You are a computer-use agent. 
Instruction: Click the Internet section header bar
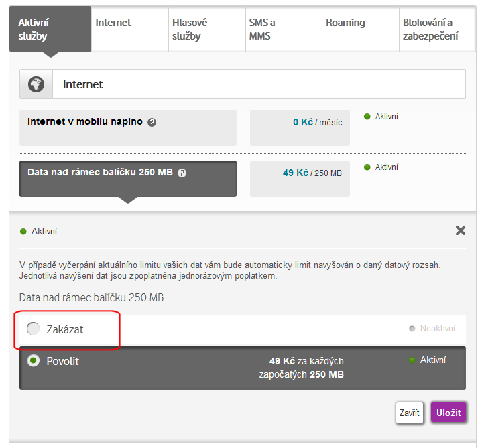pos(258,84)
